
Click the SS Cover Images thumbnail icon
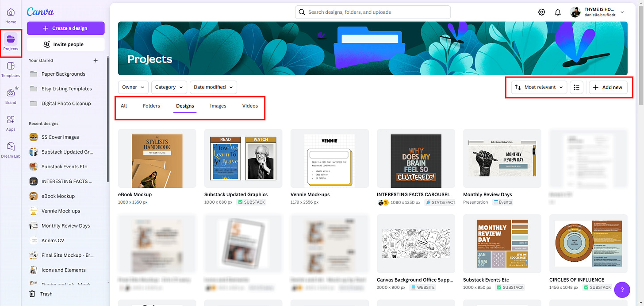coord(33,137)
